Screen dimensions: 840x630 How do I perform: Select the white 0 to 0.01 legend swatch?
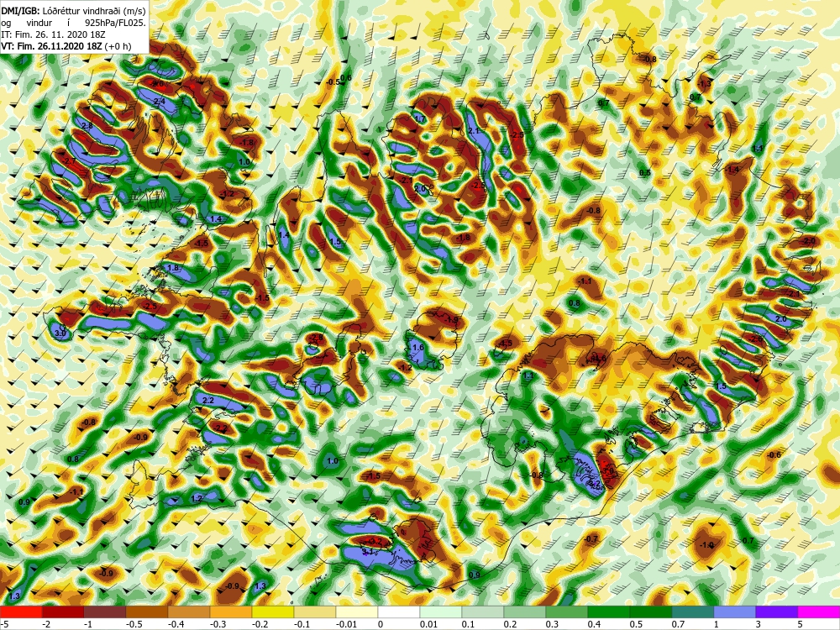[399, 612]
